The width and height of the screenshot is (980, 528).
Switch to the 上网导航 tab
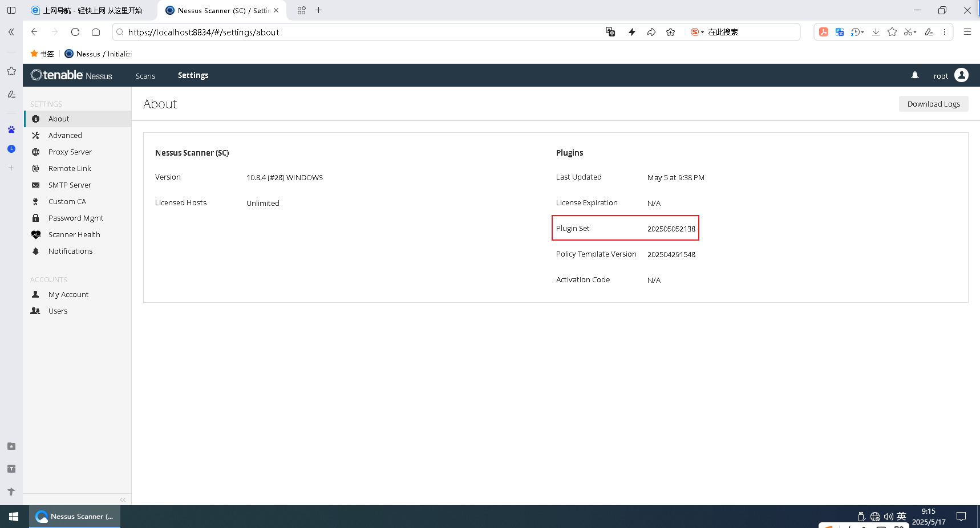91,10
